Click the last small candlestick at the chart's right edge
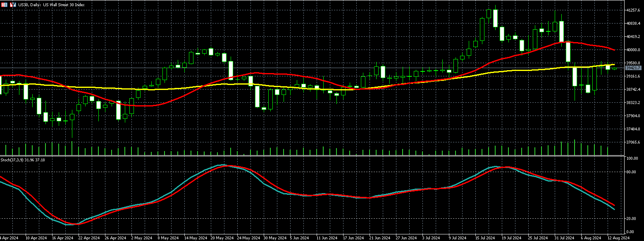 coord(614,68)
